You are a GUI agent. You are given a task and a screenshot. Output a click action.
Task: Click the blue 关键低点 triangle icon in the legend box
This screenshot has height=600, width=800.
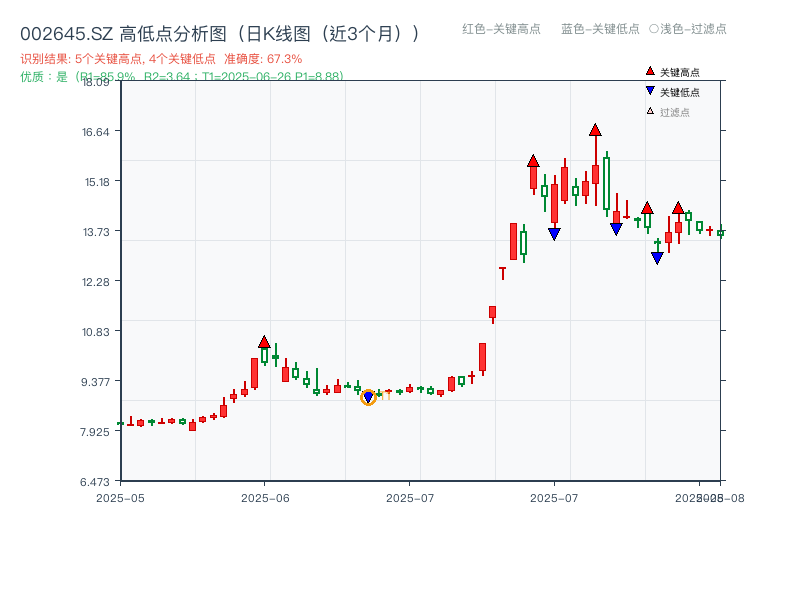click(x=649, y=91)
